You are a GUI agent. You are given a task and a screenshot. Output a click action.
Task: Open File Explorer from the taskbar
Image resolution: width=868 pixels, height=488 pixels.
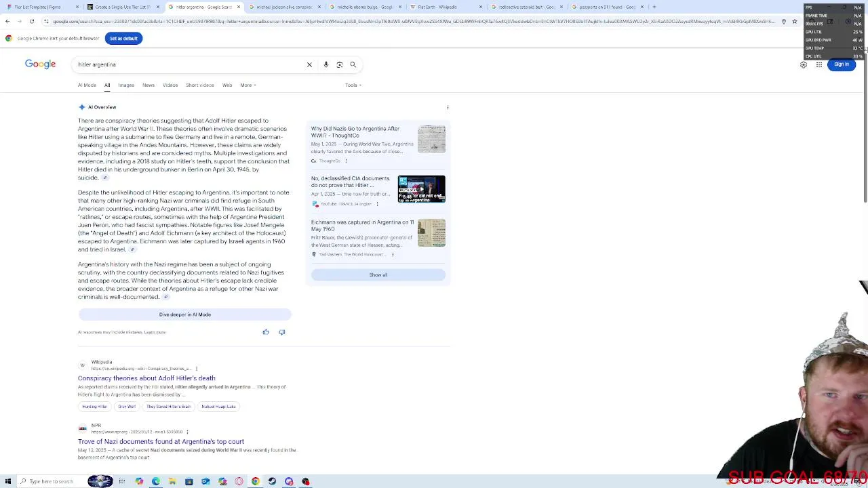click(x=172, y=481)
